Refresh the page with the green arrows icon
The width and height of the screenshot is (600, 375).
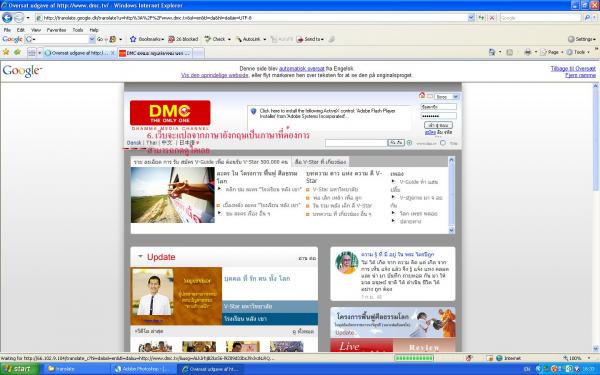coord(481,18)
